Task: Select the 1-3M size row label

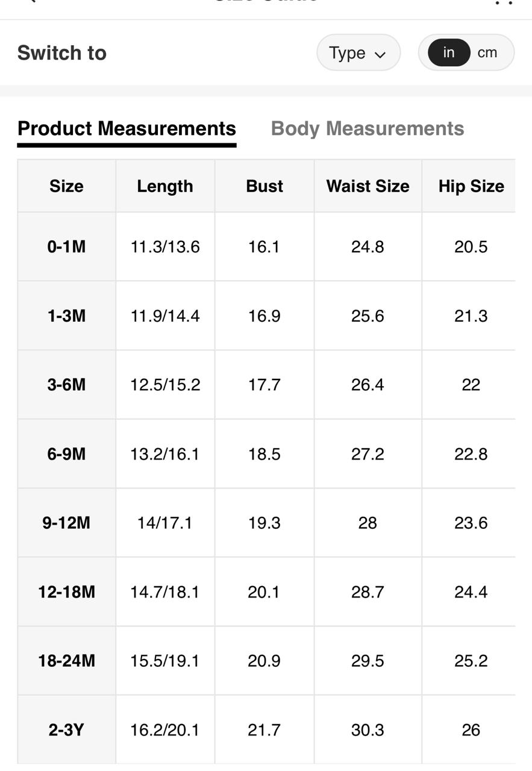Action: (x=66, y=316)
